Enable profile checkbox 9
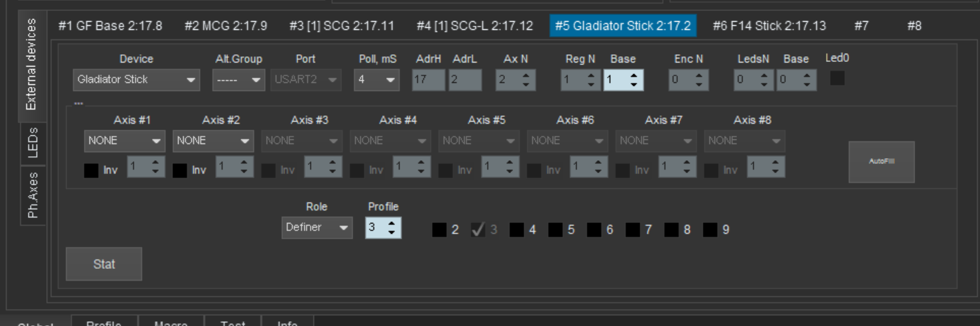 pyautogui.click(x=710, y=230)
